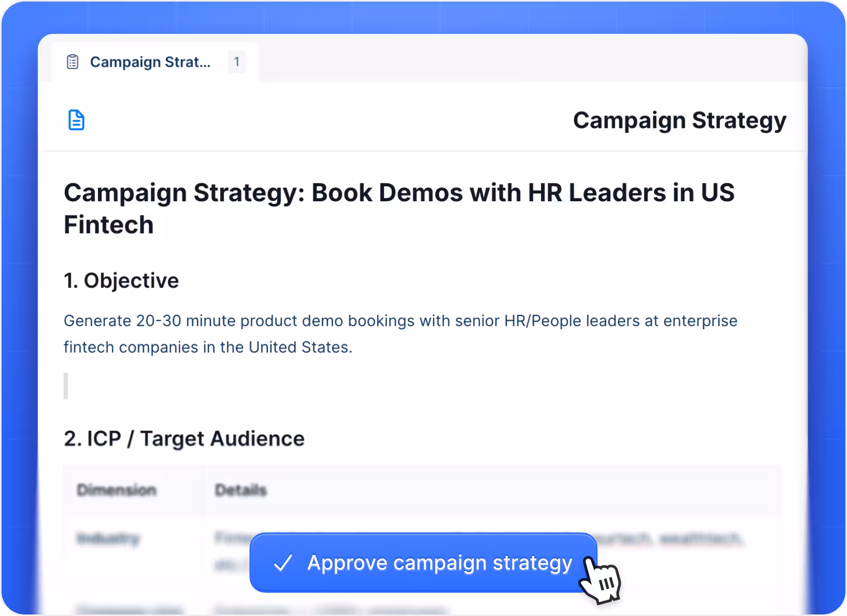Image resolution: width=847 pixels, height=616 pixels.
Task: Select the Campaign Strategy panel header title
Action: click(680, 121)
